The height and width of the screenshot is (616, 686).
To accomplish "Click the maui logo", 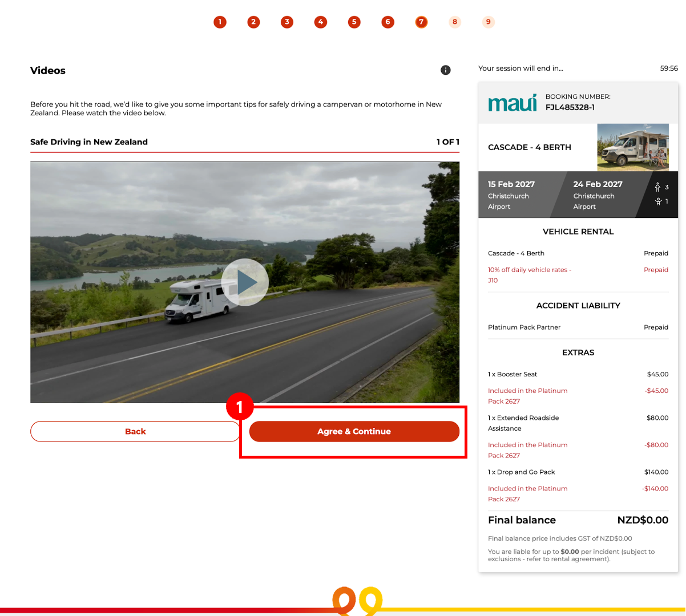I will click(x=513, y=103).
